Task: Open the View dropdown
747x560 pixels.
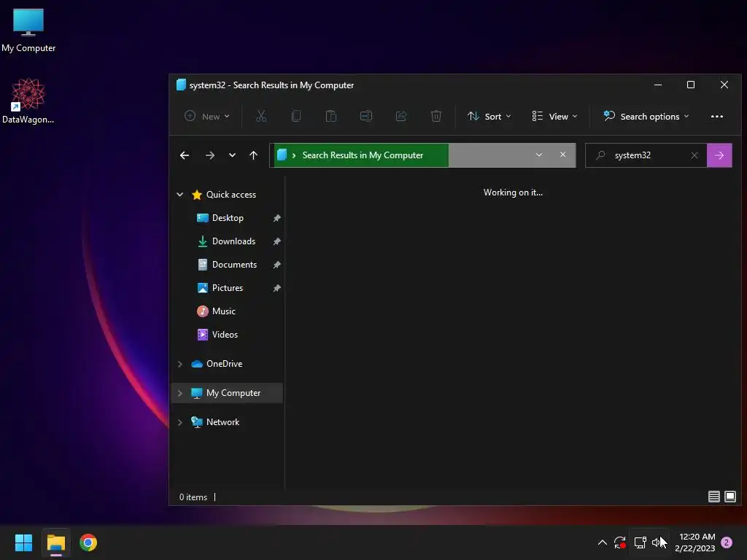Action: (x=554, y=116)
